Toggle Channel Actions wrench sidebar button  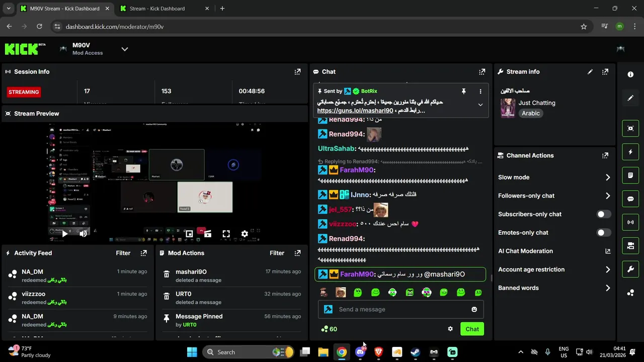[x=630, y=269]
